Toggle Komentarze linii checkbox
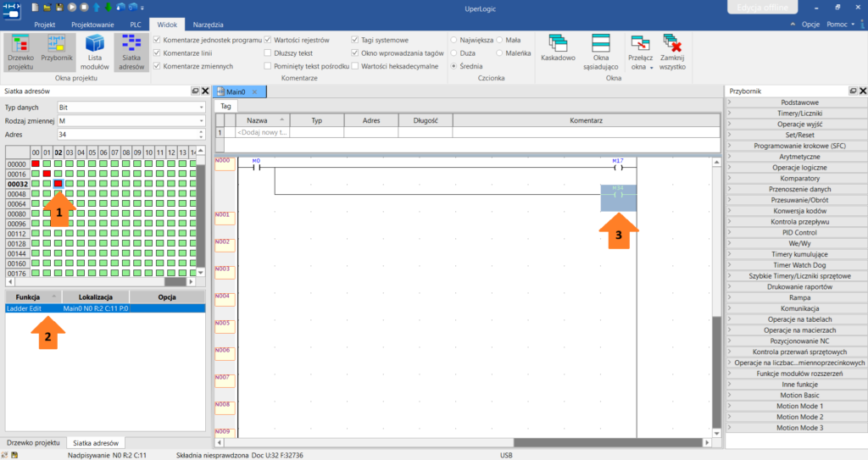The image size is (868, 460). pyautogui.click(x=157, y=53)
